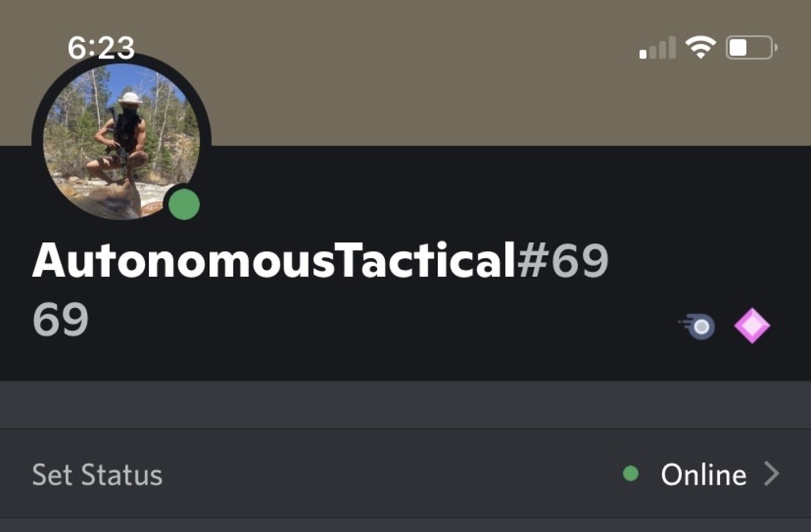Tap the cellular signal bars icon

coord(657,47)
